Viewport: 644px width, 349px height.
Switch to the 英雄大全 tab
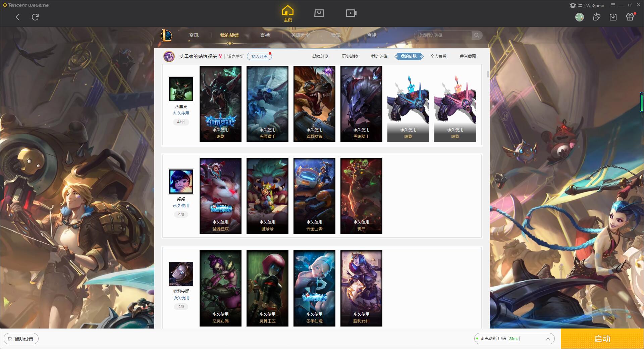click(x=301, y=35)
